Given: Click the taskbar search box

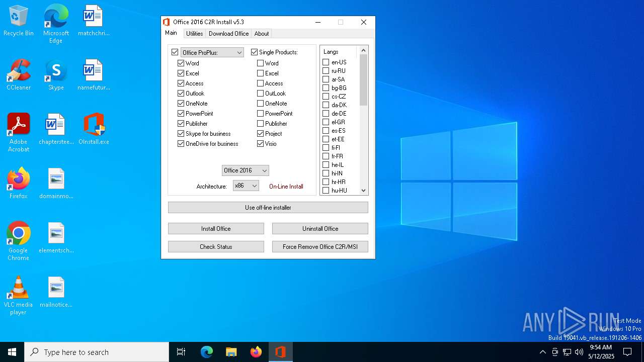Looking at the screenshot, I should (97, 352).
